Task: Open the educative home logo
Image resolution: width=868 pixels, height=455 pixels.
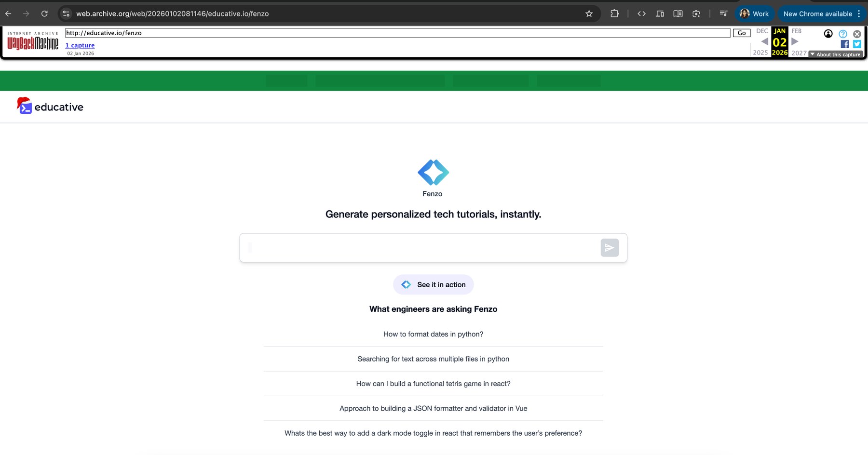Action: [x=50, y=107]
